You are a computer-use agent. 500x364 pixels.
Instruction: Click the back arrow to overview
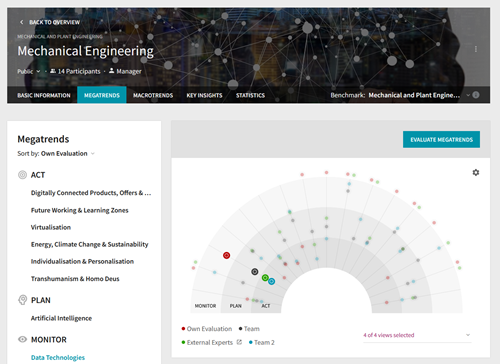(22, 22)
